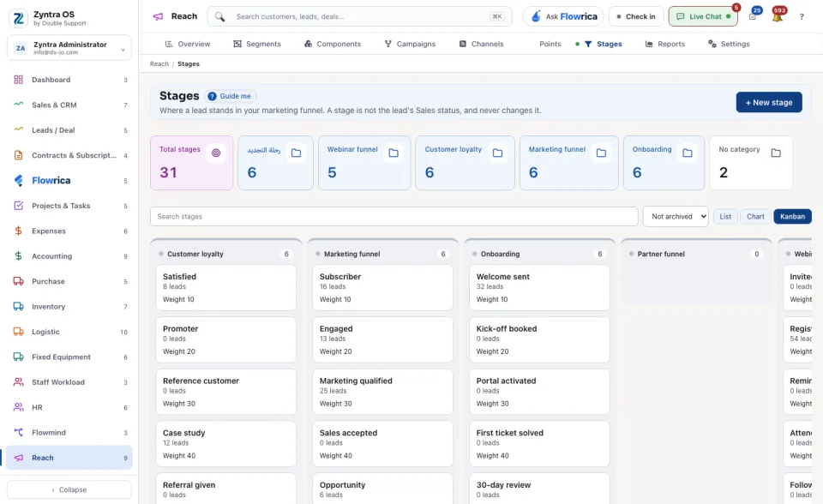Switch to Kanban view
The image size is (823, 504).
[792, 216]
